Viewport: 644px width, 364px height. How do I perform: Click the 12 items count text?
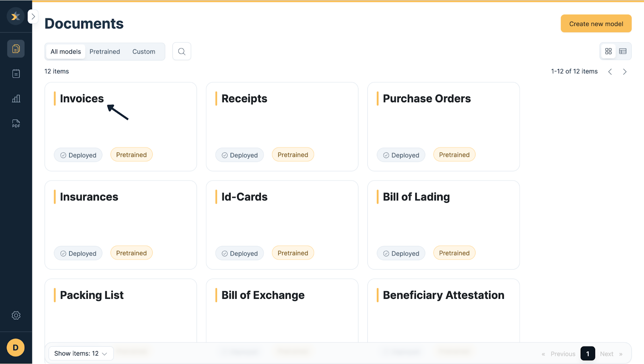click(x=57, y=71)
